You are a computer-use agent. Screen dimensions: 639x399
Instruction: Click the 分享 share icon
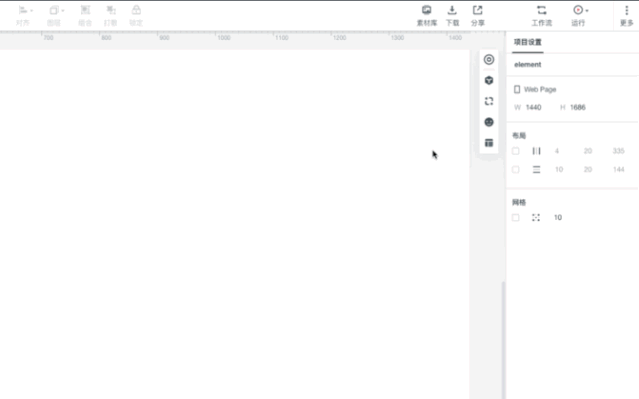click(478, 10)
